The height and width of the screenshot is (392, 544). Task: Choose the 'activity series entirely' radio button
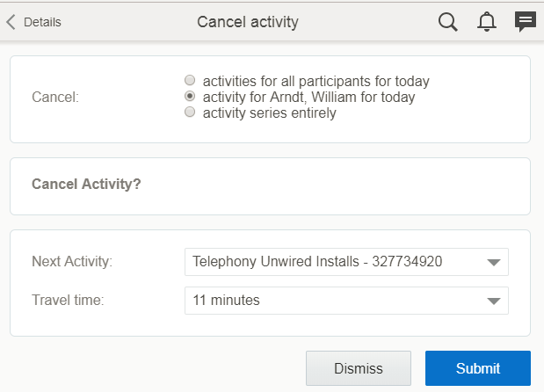pyautogui.click(x=190, y=113)
